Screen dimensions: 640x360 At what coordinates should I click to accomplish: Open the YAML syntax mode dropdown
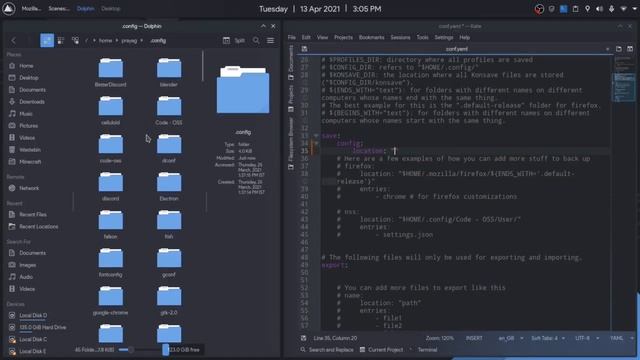click(x=621, y=338)
